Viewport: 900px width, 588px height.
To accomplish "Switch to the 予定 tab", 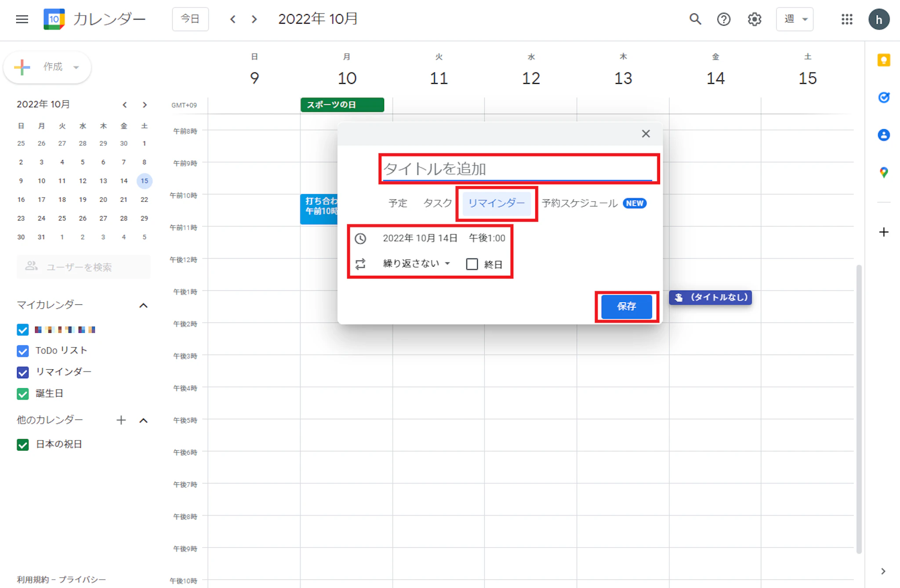I will pos(398,203).
